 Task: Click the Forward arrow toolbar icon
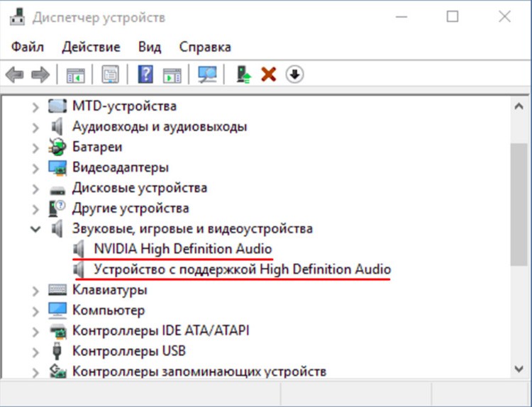40,74
